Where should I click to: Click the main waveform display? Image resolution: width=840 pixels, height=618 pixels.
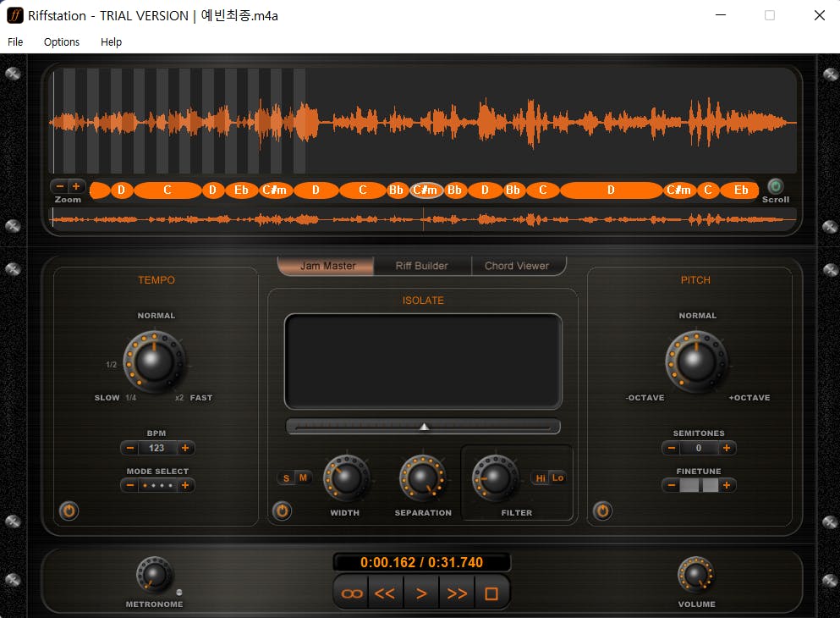[422, 121]
